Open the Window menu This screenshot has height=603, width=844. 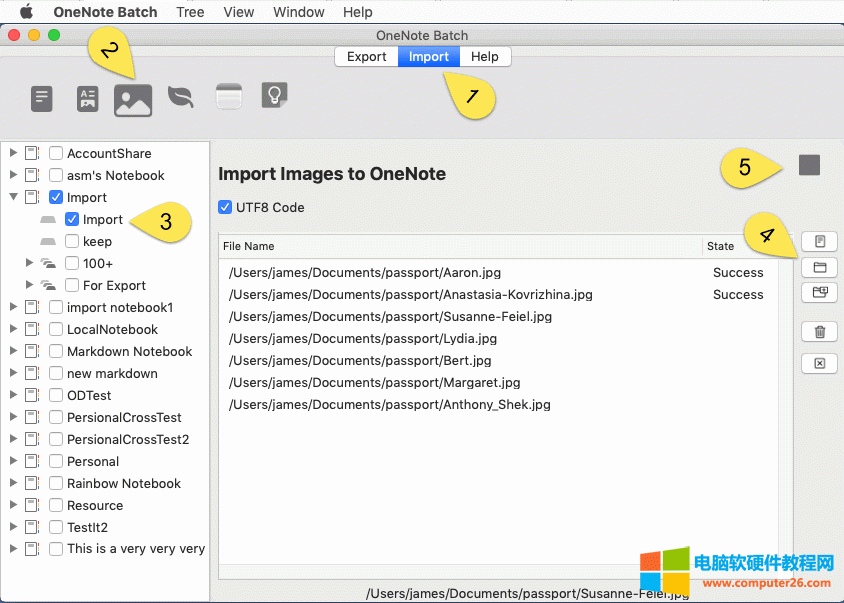(298, 12)
